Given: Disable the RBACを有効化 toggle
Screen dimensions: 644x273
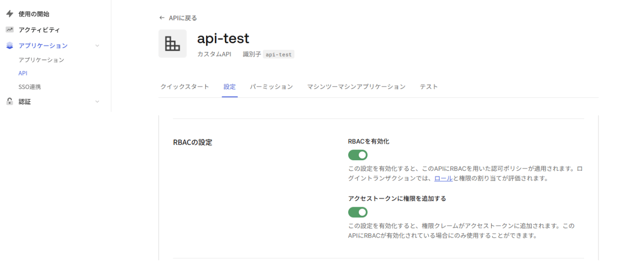Looking at the screenshot, I should (x=358, y=155).
